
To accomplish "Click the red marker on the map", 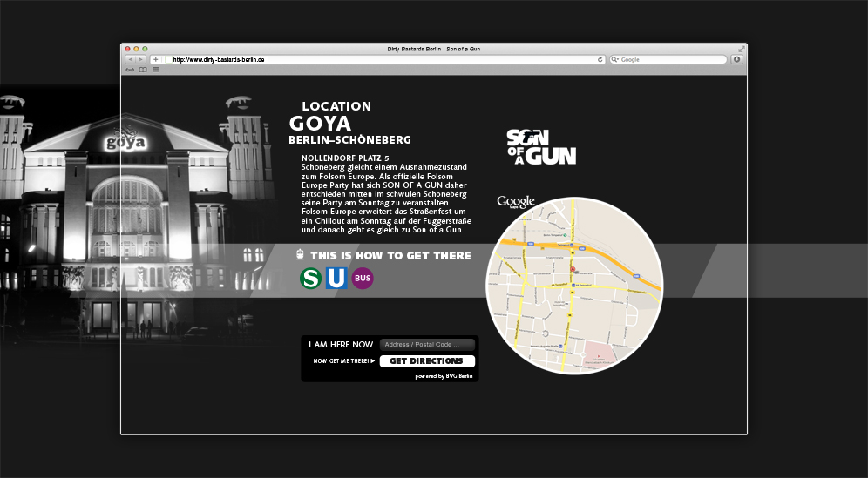I will pyautogui.click(x=573, y=269).
